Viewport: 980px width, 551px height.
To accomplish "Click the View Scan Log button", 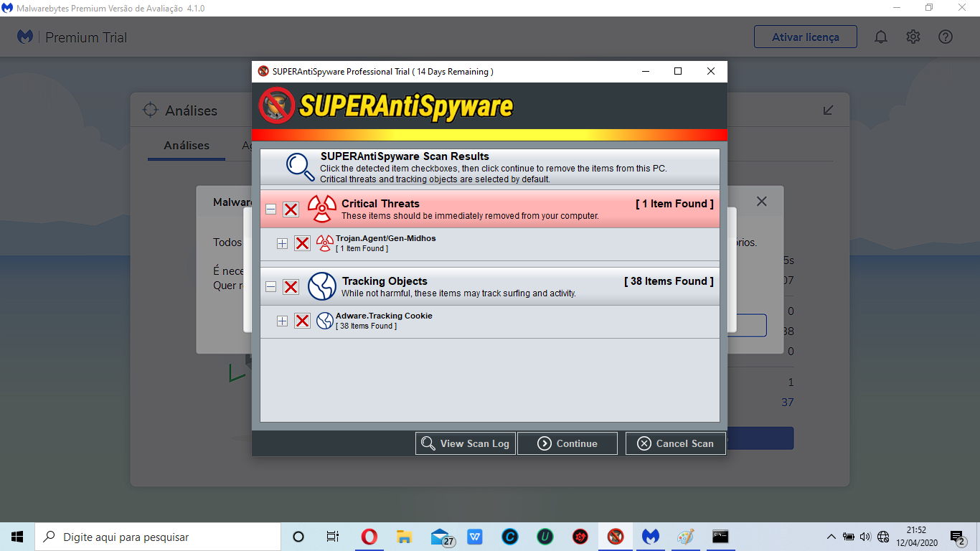I will tap(466, 443).
